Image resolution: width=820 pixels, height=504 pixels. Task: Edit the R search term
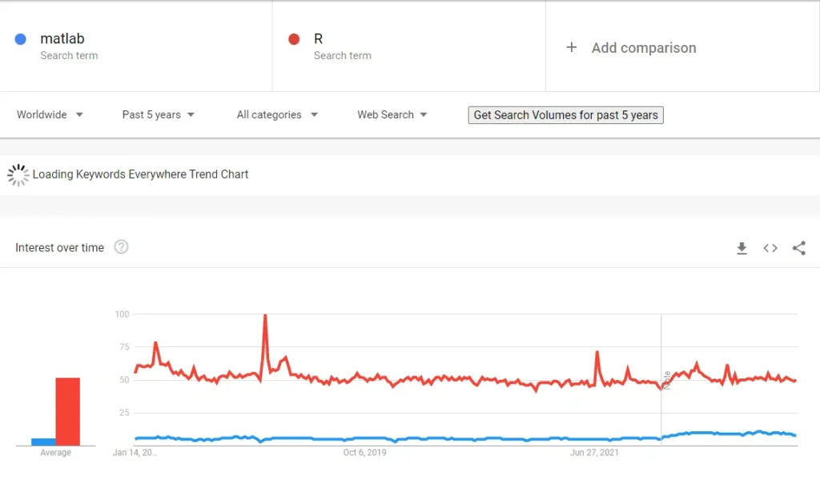point(318,38)
